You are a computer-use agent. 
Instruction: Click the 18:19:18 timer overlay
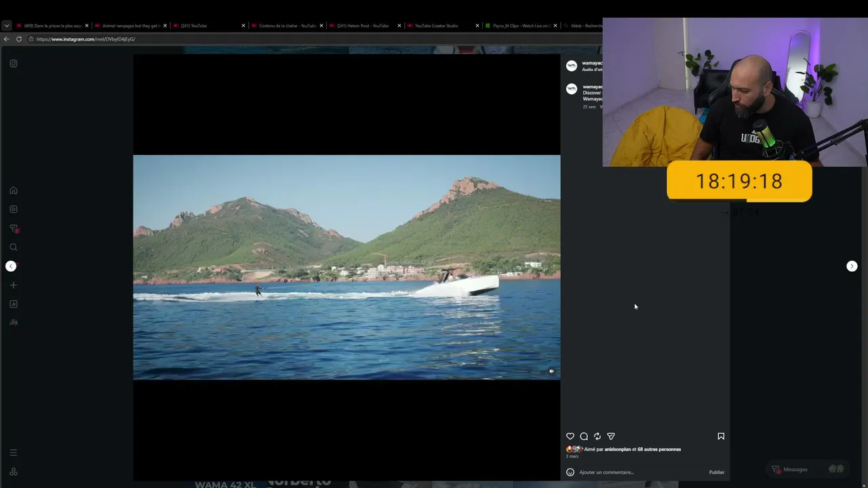(x=739, y=181)
